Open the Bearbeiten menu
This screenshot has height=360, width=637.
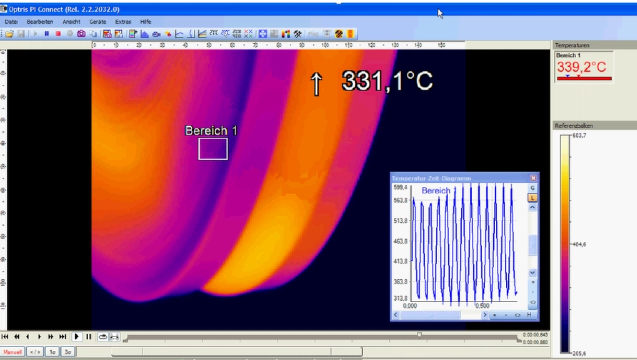pos(40,22)
